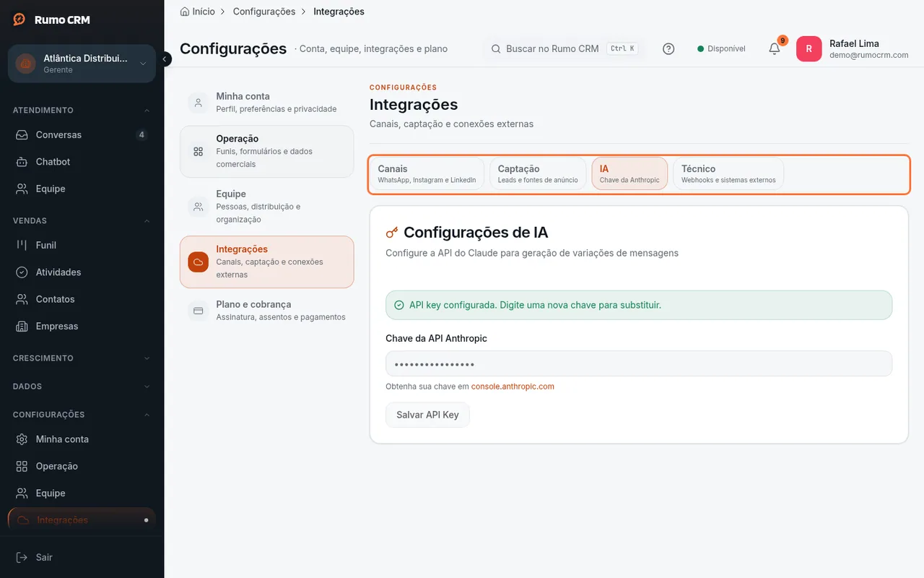Image resolution: width=924 pixels, height=578 pixels.
Task: Open the Chatbot icon in sidebar
Action: (x=22, y=162)
